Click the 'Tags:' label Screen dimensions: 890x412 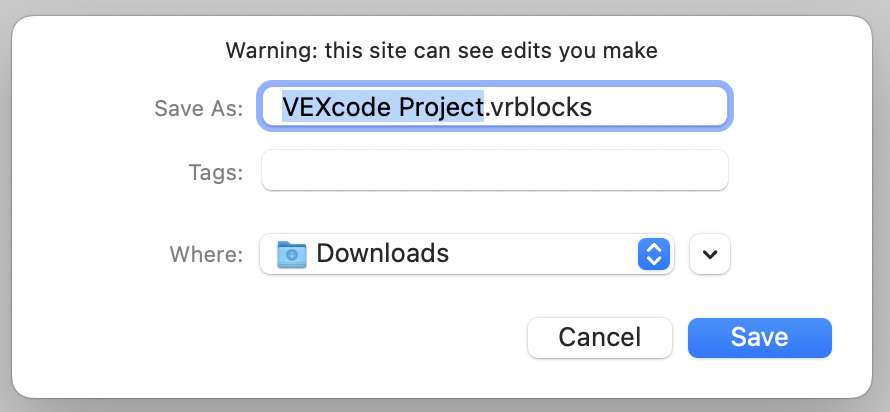[215, 172]
